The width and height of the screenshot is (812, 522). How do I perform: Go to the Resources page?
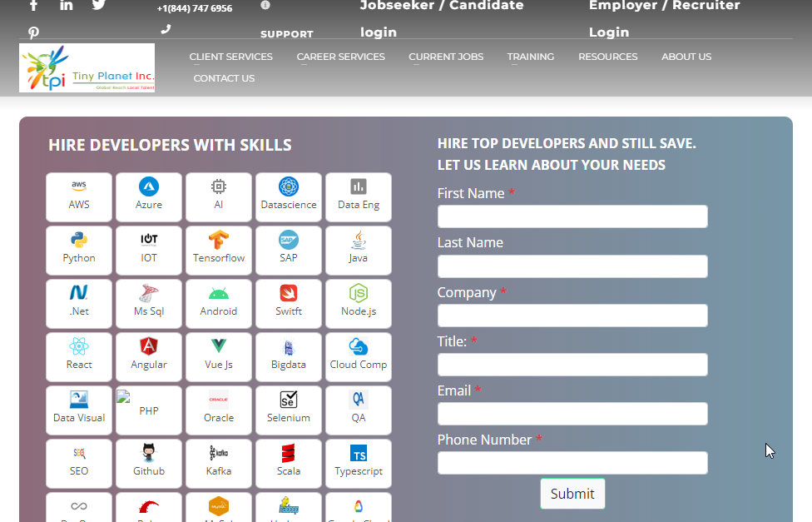(608, 57)
